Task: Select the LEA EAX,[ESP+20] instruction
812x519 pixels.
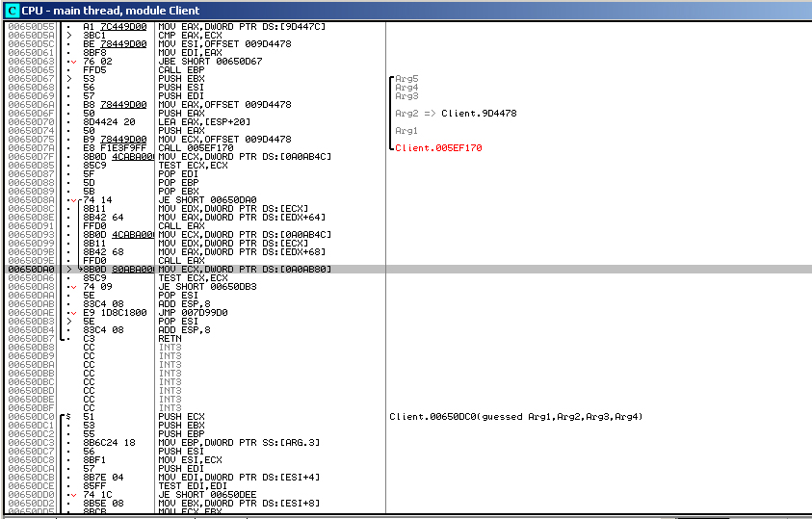Action: point(203,122)
